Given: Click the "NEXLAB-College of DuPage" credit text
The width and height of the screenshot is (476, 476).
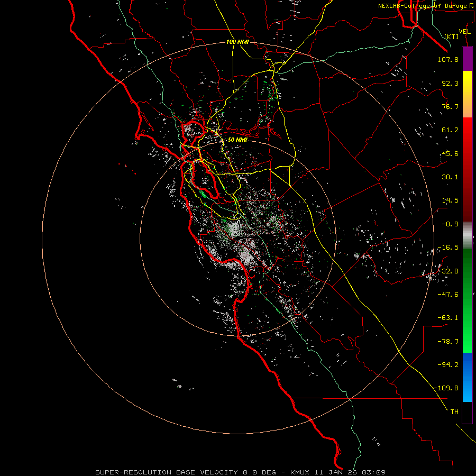Looking at the screenshot, I should (422, 6).
